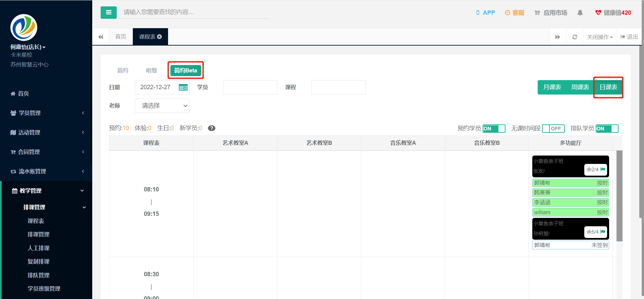The width and height of the screenshot is (644, 299).
Task: Click 退出 logout
Action: [629, 37]
